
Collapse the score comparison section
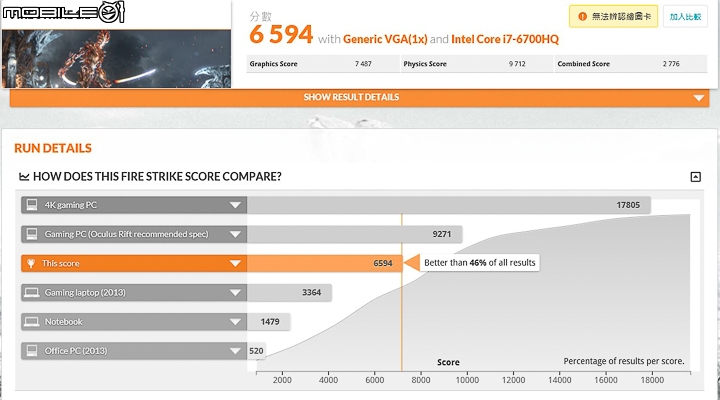[696, 177]
